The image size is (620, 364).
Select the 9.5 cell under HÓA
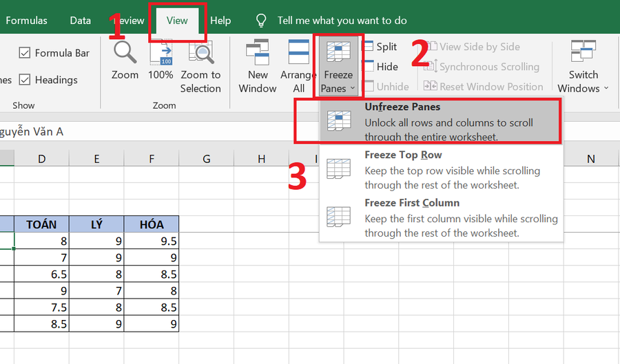tap(152, 241)
